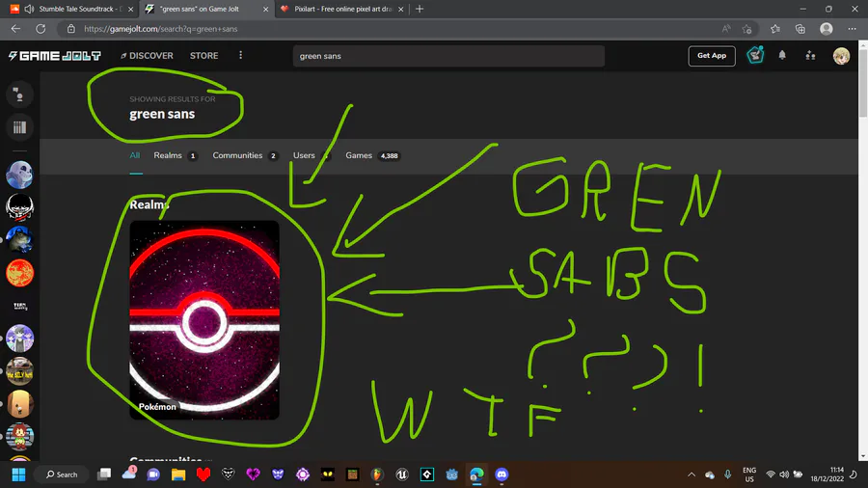The image size is (868, 488).
Task: Click the gamejolt.com URL address bar
Action: click(x=160, y=29)
